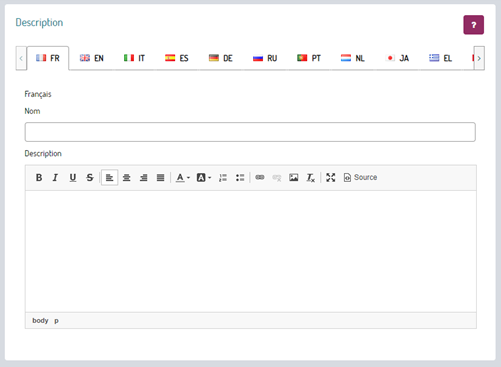The image size is (501, 367).
Task: Switch to the EN language tab
Action: (92, 58)
